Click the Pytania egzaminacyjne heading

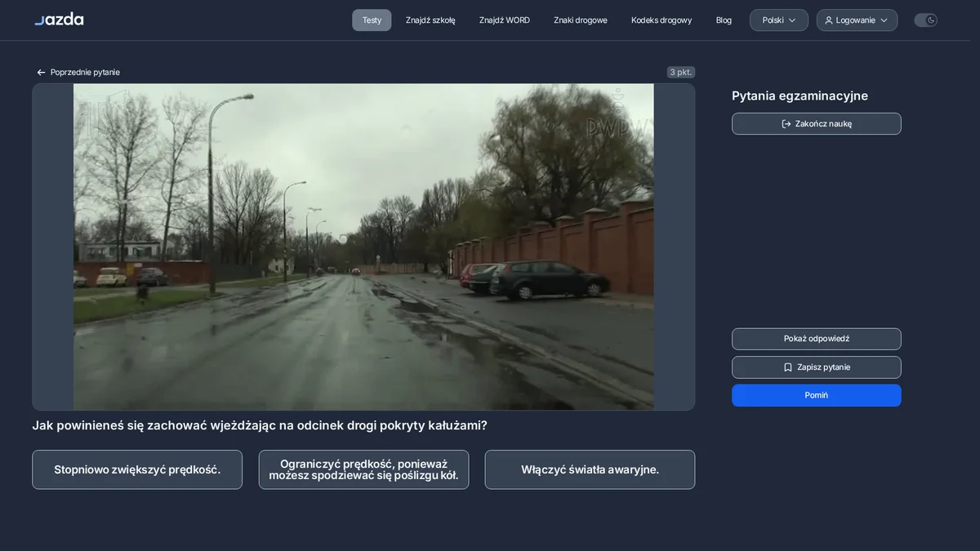coord(800,96)
